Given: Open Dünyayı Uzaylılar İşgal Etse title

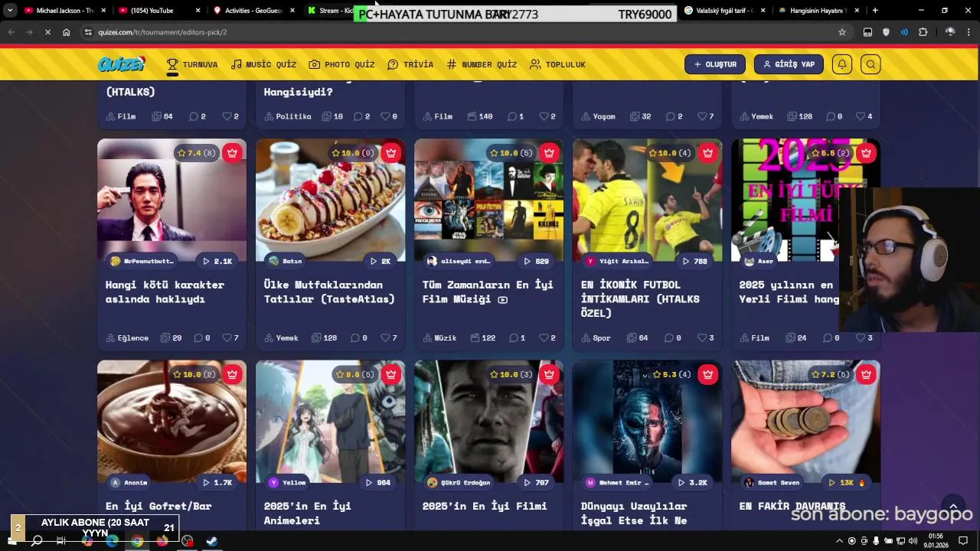Looking at the screenshot, I should point(634,513).
